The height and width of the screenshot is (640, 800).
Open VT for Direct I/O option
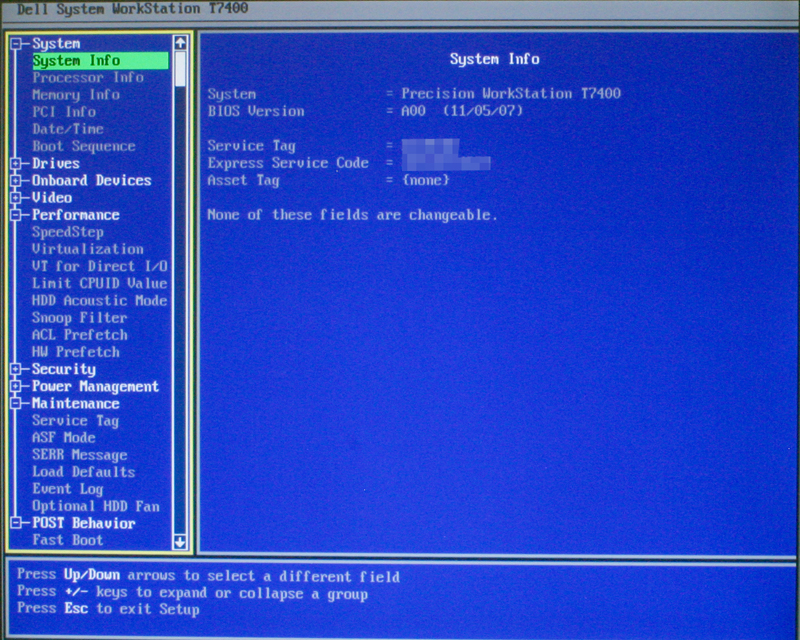tap(100, 266)
